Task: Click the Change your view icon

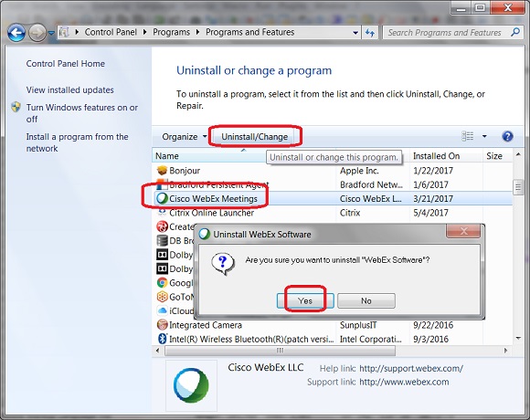Action: coord(468,136)
